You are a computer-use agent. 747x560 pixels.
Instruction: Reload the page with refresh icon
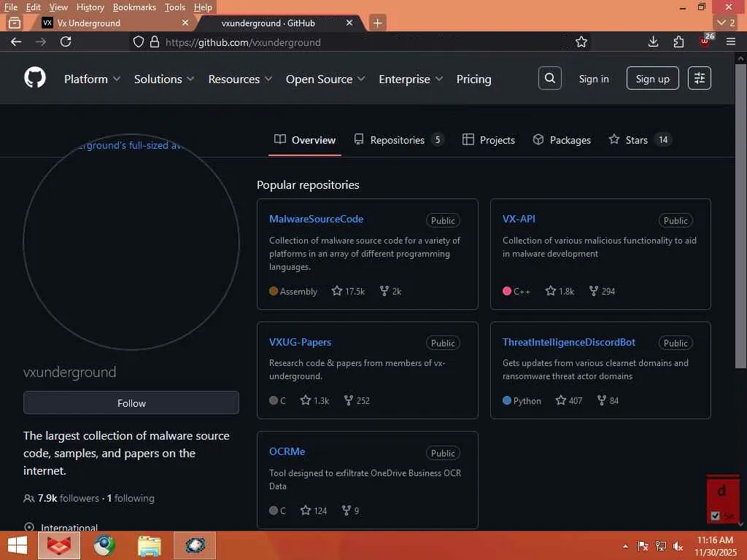66,42
